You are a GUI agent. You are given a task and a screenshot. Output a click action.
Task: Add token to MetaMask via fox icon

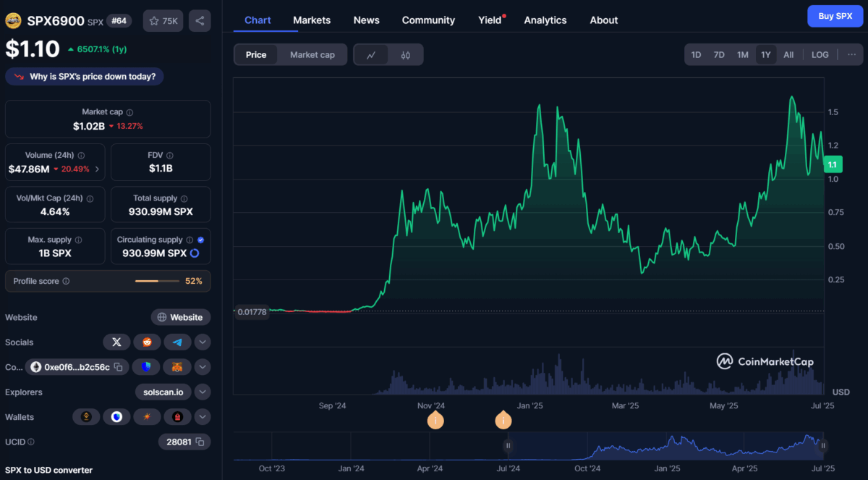[x=176, y=367]
